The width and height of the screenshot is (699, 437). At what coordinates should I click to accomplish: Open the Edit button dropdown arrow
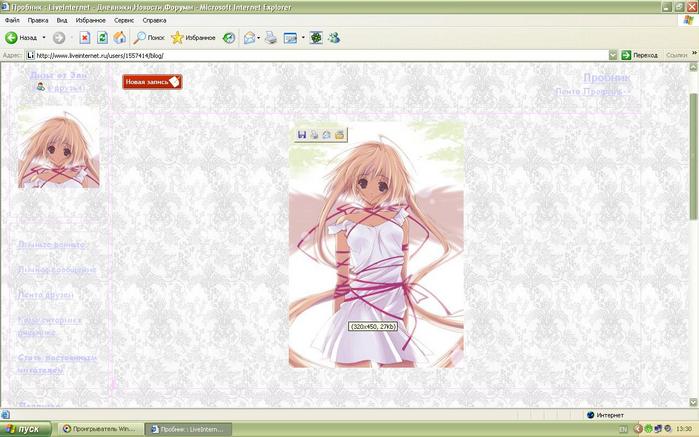click(303, 38)
